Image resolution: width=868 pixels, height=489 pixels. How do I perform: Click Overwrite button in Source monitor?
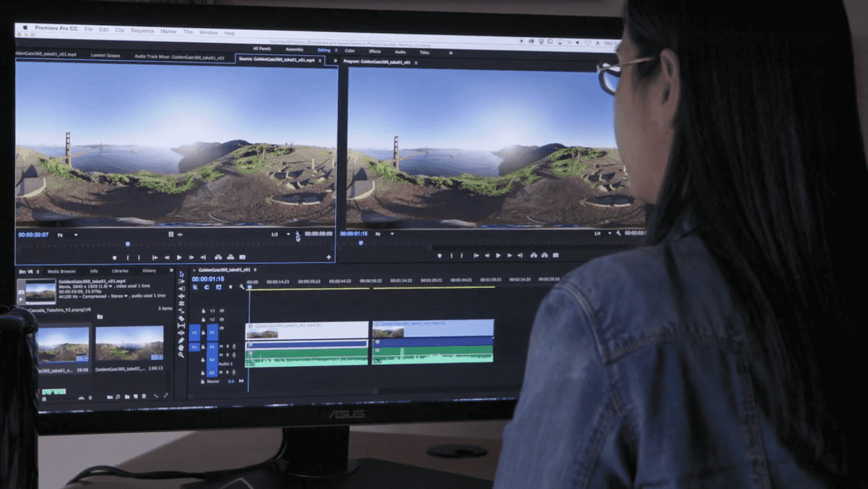[x=230, y=257]
